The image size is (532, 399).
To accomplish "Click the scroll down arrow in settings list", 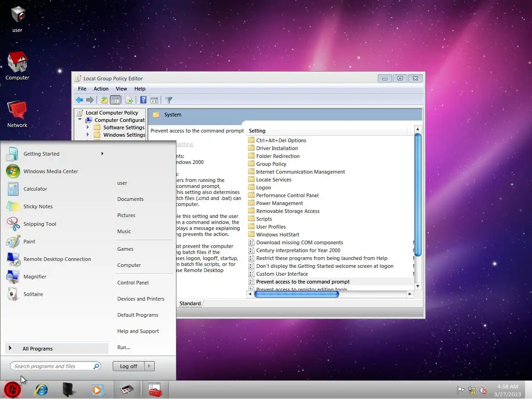I will point(418,286).
